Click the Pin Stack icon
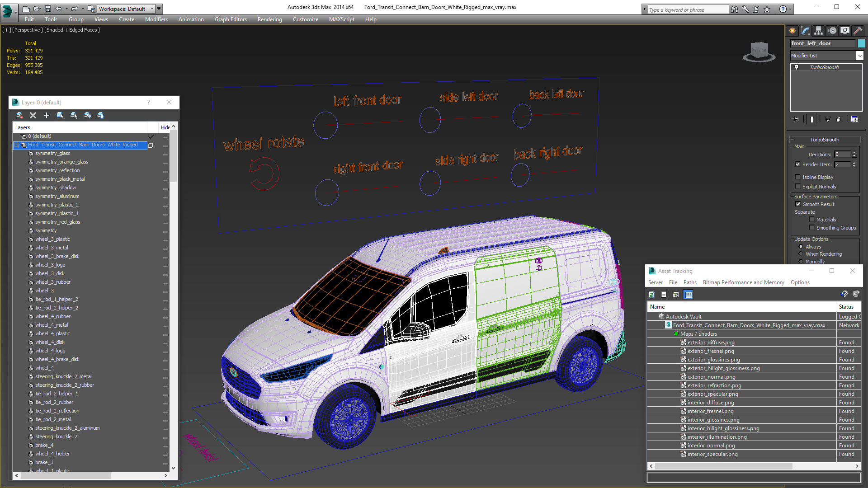Viewport: 868px width, 488px height. coord(796,119)
